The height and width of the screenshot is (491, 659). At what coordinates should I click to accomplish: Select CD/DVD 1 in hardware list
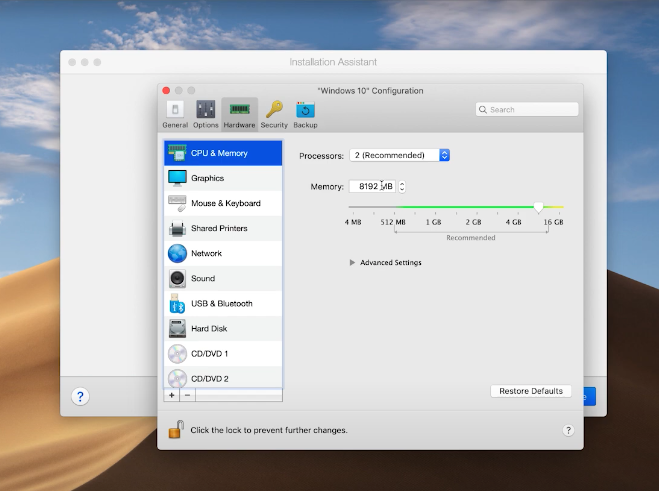tap(223, 354)
